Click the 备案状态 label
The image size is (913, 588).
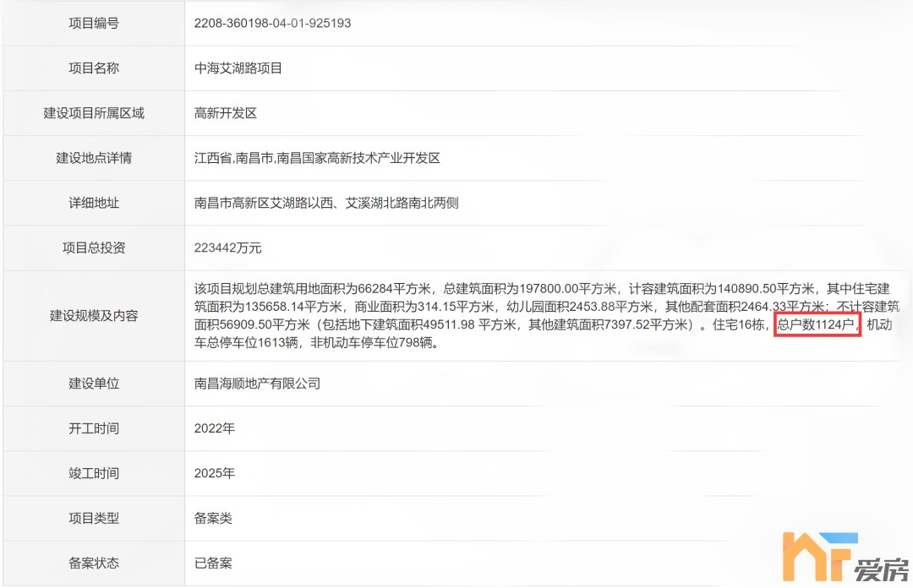(x=94, y=563)
